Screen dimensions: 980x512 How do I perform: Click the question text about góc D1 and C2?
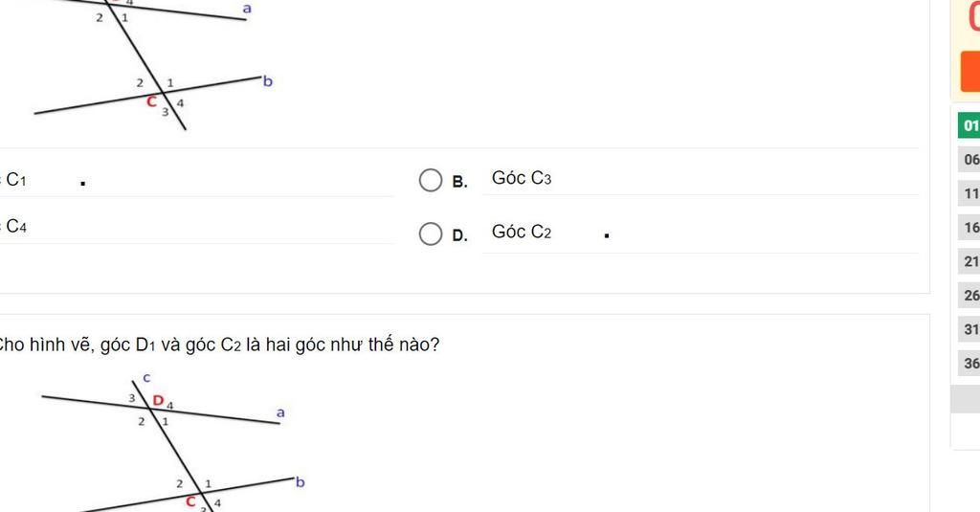point(218,345)
